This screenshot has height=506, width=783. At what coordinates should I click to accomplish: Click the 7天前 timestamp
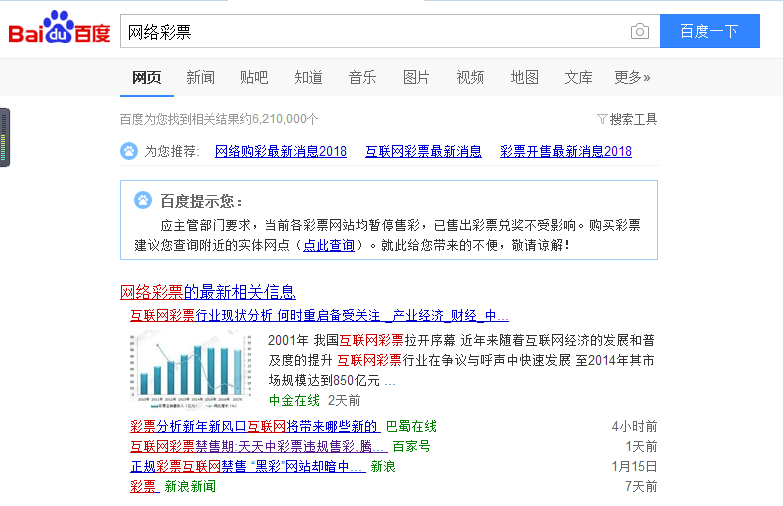point(641,487)
